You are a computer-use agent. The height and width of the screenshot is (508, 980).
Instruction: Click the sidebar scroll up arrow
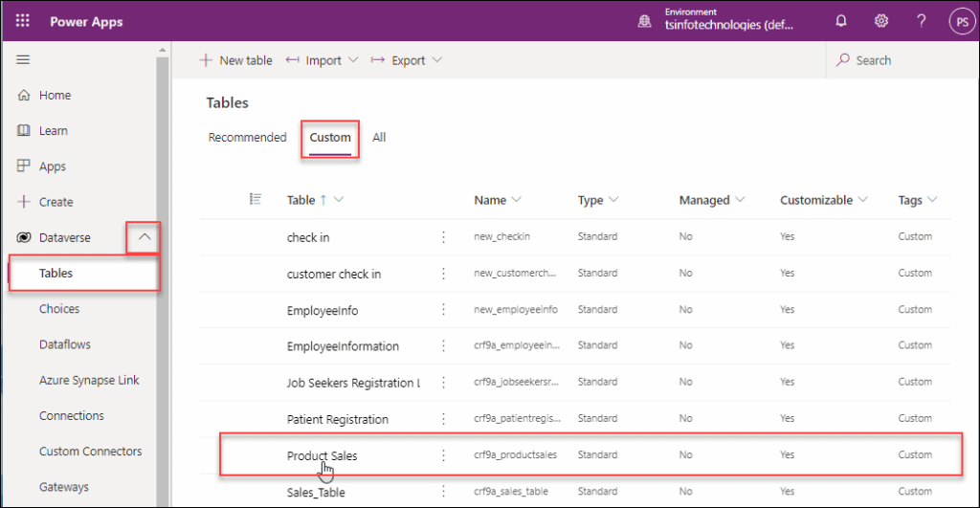tap(163, 50)
